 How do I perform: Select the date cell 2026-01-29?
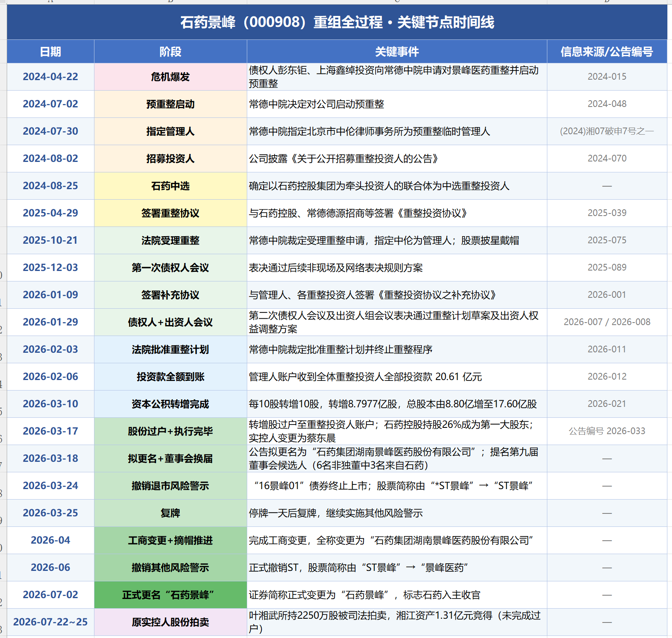(x=50, y=322)
